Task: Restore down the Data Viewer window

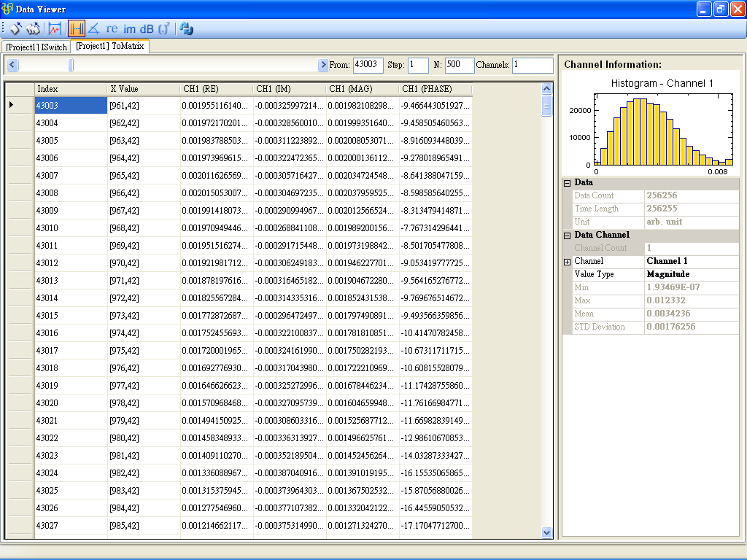Action: [720, 9]
